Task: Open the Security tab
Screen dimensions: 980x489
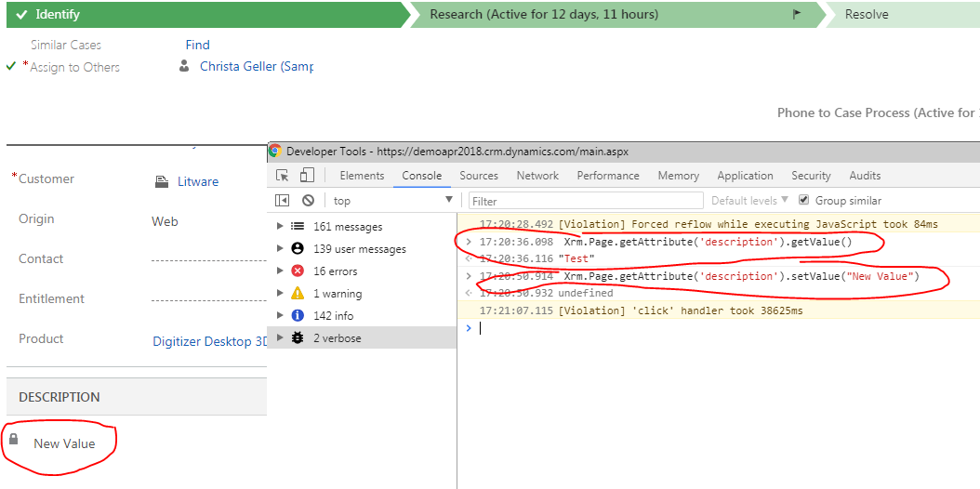Action: [811, 176]
